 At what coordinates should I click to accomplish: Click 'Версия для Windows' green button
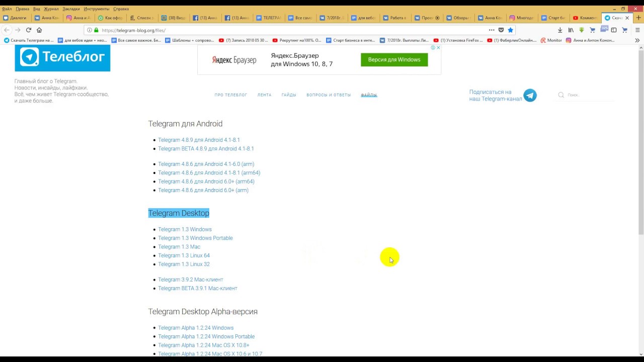coord(394,59)
